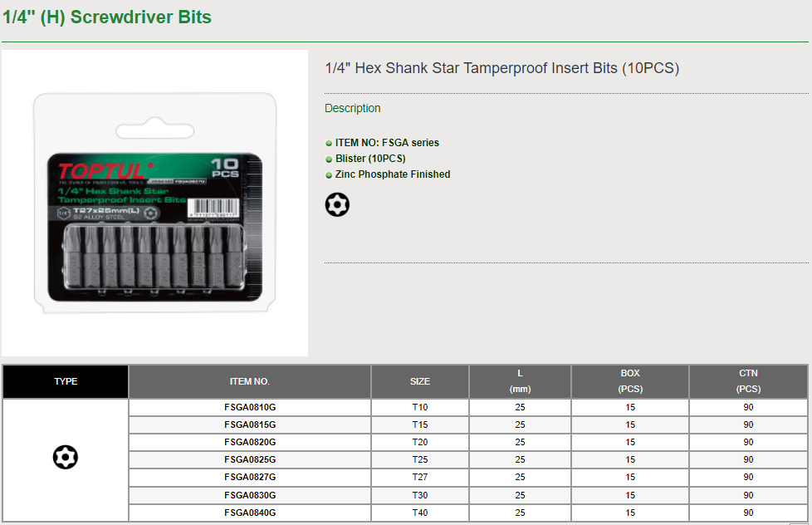Click size cell T20
The image size is (812, 525).
(x=420, y=442)
